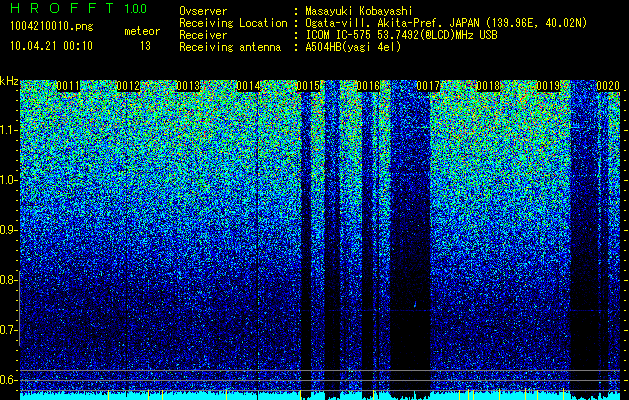Click the meteor label

coord(142,31)
